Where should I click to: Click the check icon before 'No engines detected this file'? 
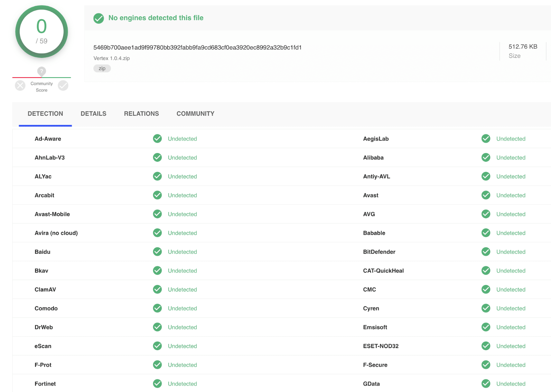click(x=98, y=18)
